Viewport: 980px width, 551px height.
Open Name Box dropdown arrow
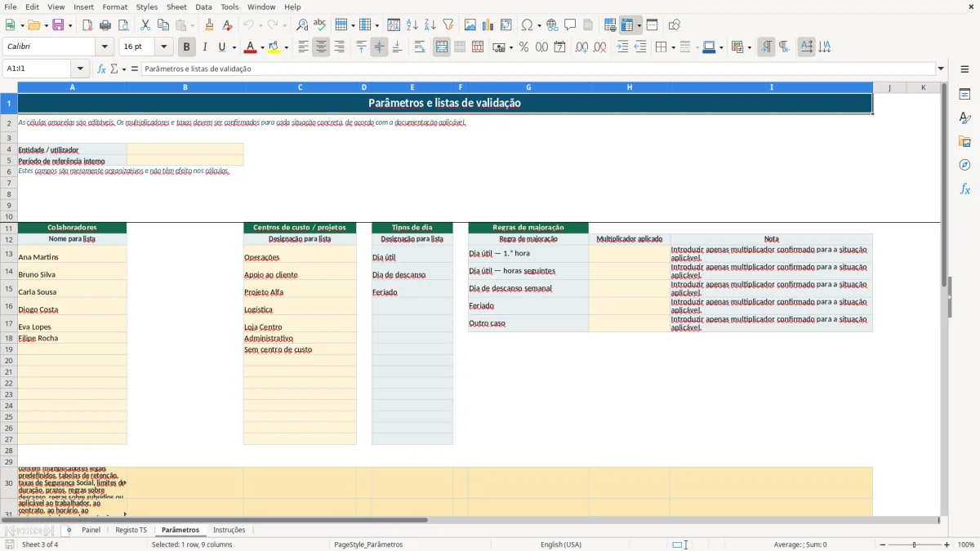tap(80, 69)
